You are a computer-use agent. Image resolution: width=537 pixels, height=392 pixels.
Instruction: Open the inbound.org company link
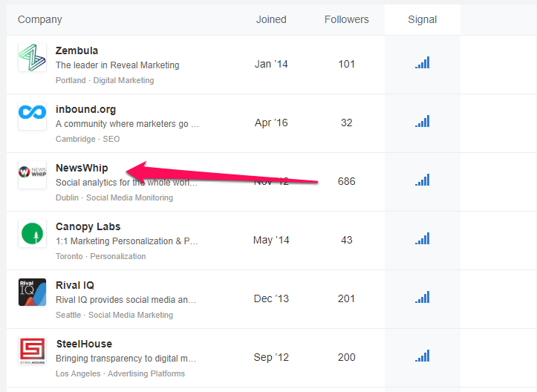click(x=85, y=110)
